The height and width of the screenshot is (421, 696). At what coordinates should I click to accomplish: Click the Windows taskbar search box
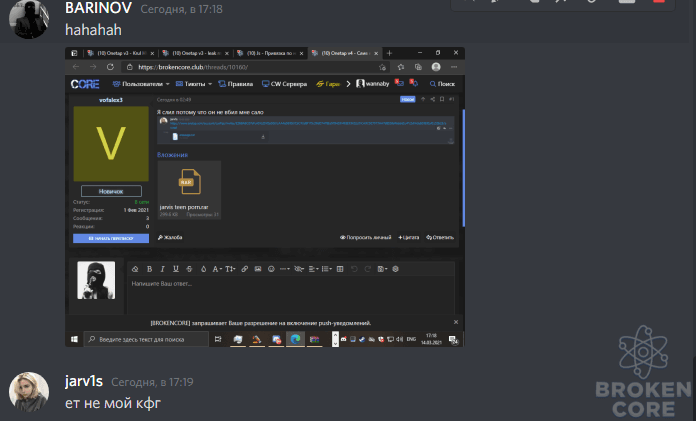[x=146, y=339]
